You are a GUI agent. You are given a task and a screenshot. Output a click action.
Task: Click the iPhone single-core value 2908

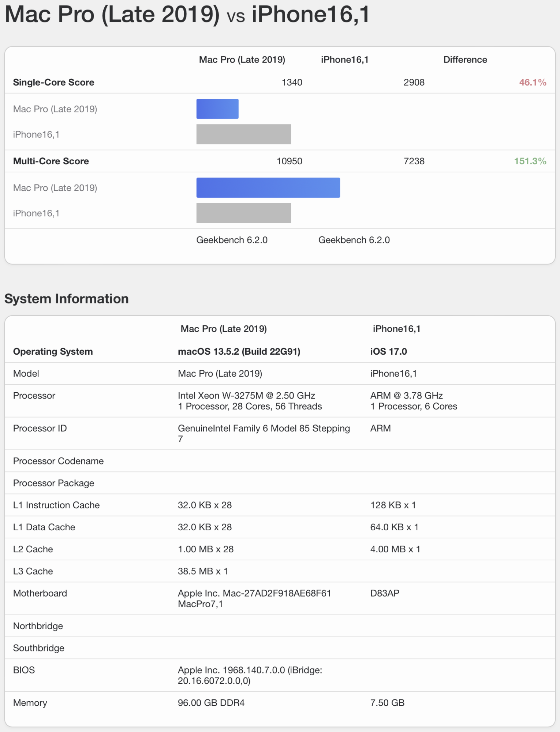414,82
